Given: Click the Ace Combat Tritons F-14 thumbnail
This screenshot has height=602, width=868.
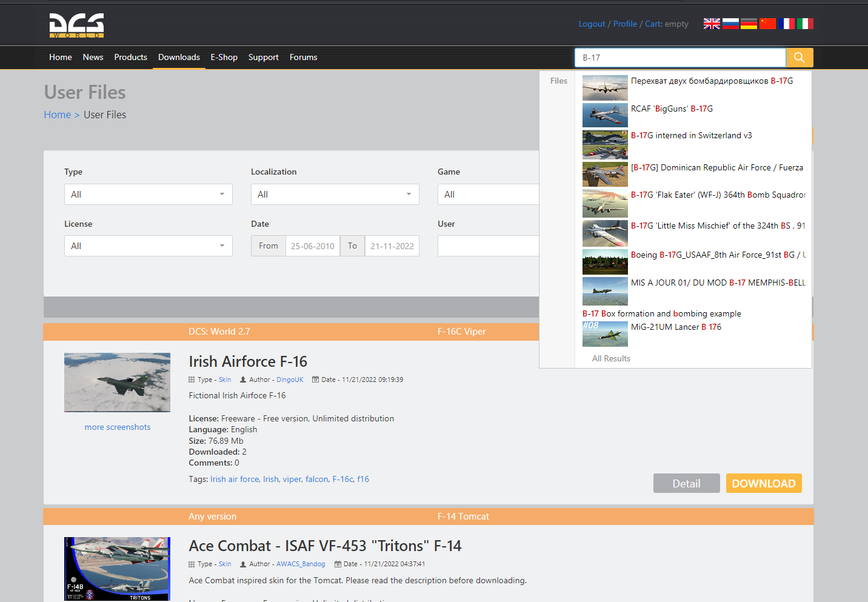Looking at the screenshot, I should tap(117, 569).
